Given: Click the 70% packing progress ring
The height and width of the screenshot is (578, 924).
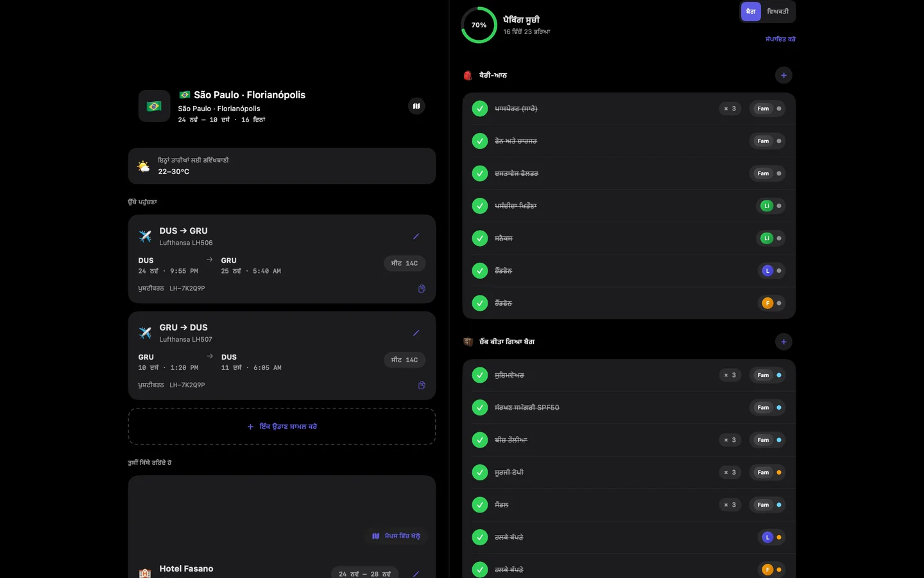Looking at the screenshot, I should tap(479, 25).
